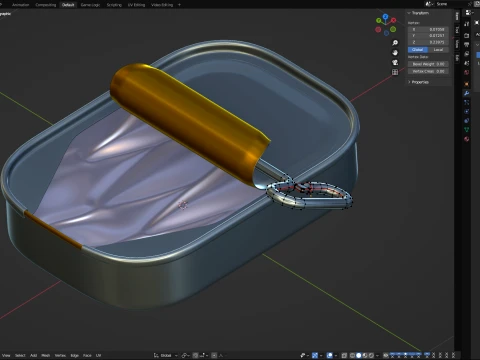Switch to the Game Logic workspace tab
The image size is (480, 360).
click(x=90, y=5)
